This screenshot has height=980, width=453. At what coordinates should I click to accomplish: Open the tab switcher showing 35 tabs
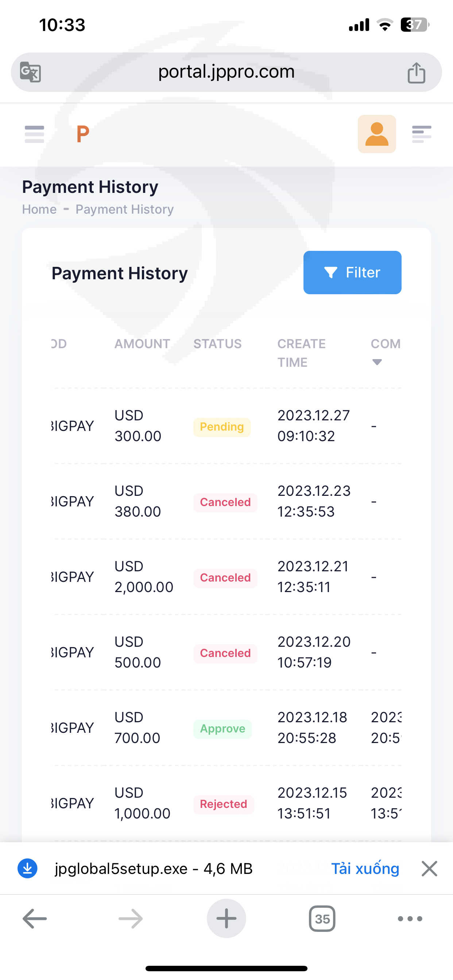tap(322, 919)
